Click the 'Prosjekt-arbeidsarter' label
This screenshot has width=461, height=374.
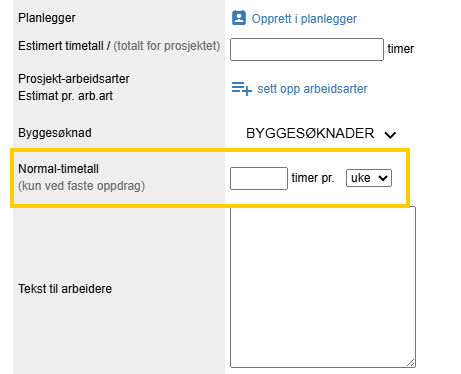point(74,79)
